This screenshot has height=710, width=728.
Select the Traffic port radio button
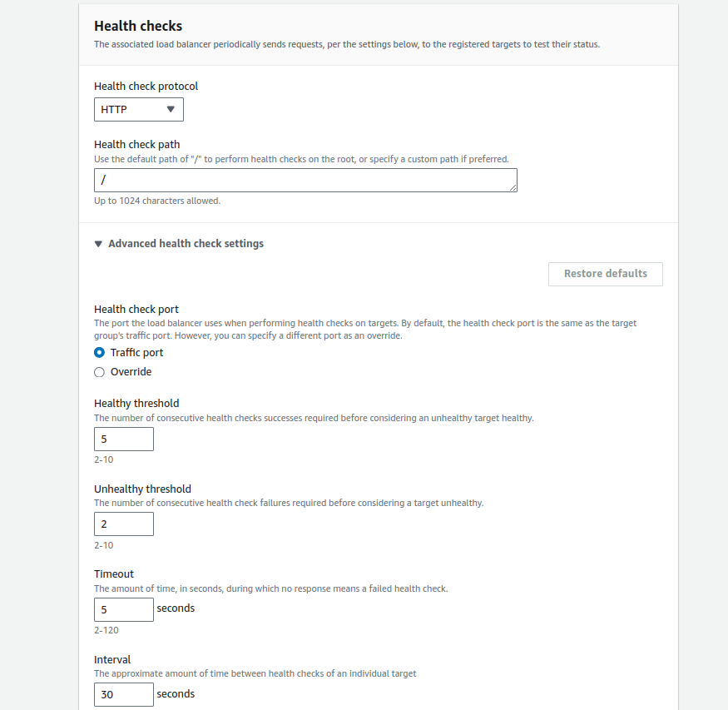pyautogui.click(x=100, y=352)
